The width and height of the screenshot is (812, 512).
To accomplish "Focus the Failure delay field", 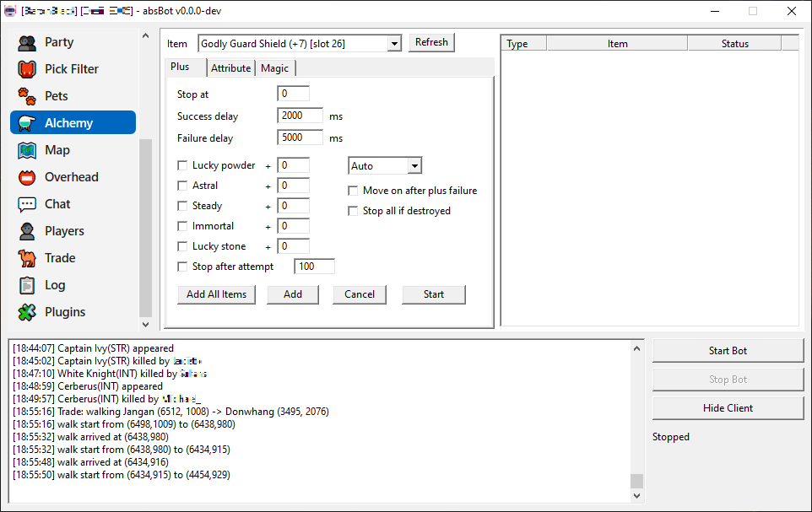I will [x=300, y=137].
